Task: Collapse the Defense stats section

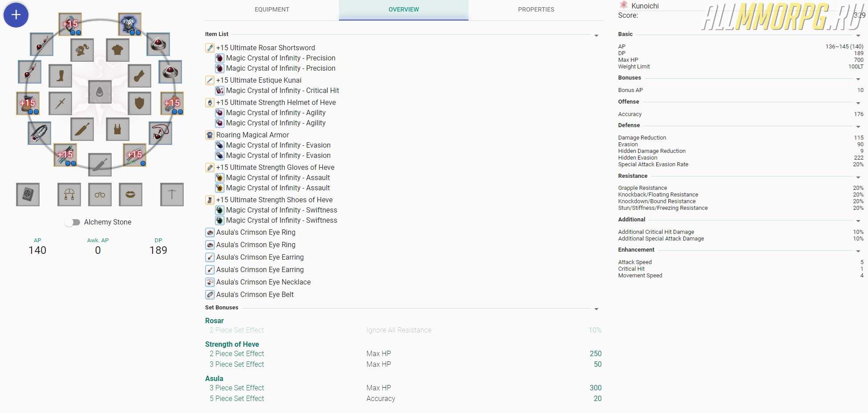Action: pyautogui.click(x=858, y=127)
